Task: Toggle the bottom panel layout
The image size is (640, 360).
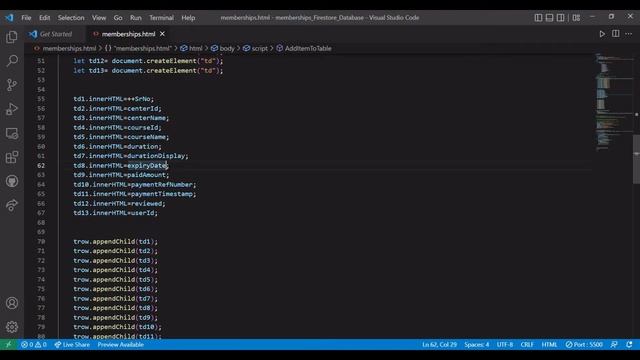Action: coord(549,18)
